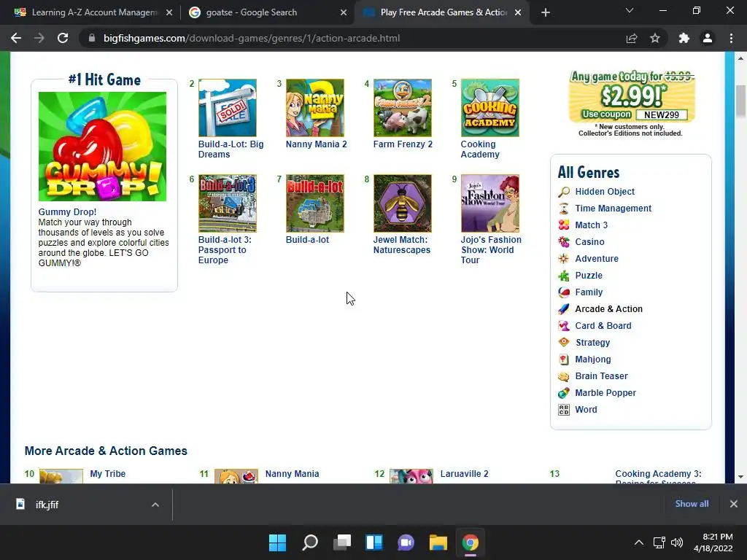Open Jojo's Fashion Show: World Tour link

click(491, 250)
